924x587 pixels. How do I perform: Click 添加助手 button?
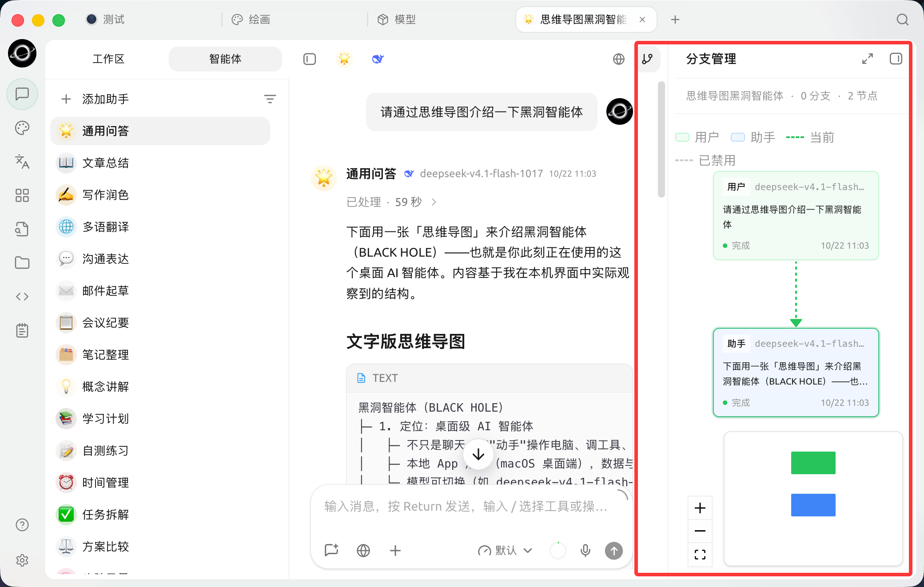pos(95,99)
